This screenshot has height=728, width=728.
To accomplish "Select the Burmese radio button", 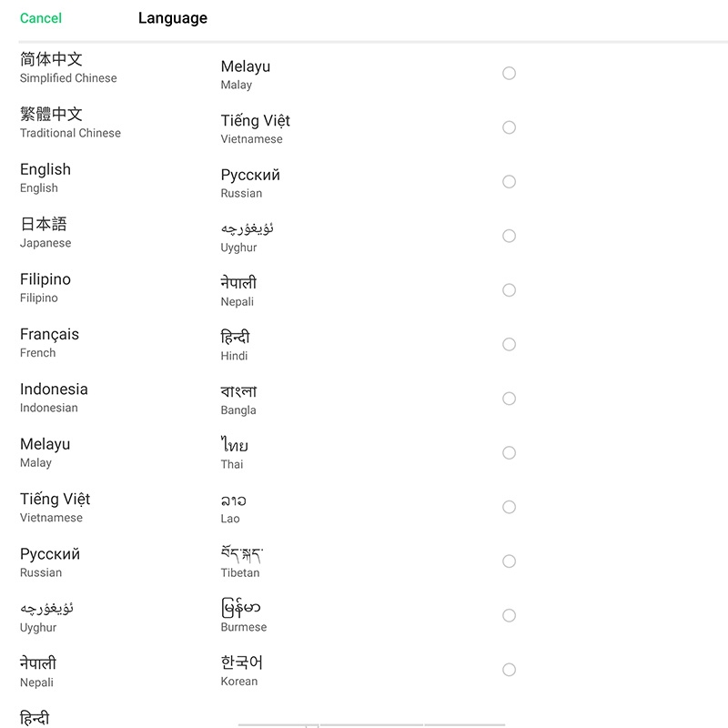I will pyautogui.click(x=509, y=615).
